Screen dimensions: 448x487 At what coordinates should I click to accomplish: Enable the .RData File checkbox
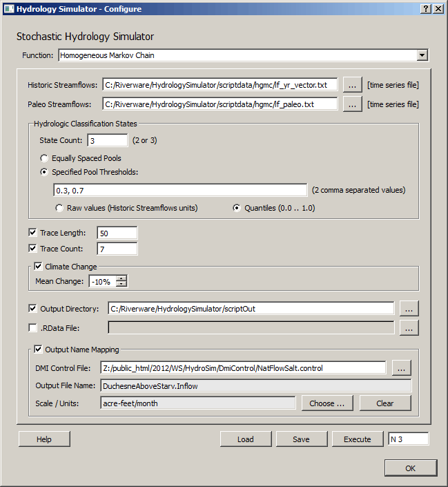point(32,327)
